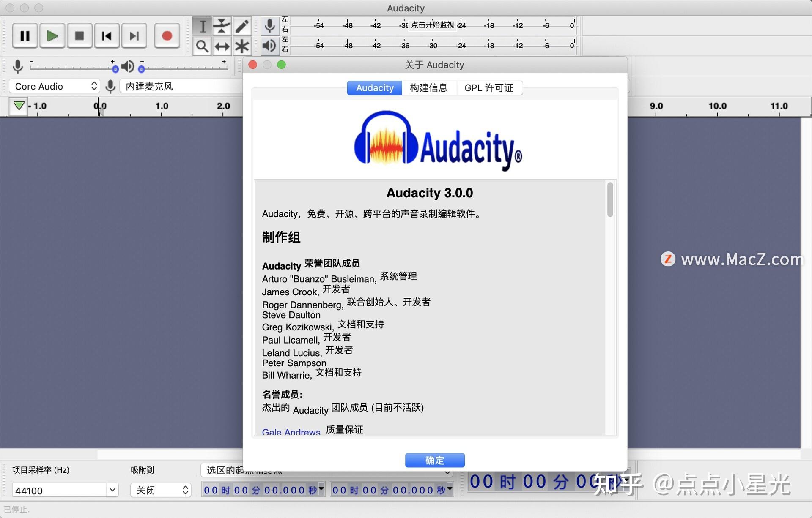Select the Draw tool
Image resolution: width=812 pixels, height=518 pixels.
click(x=241, y=26)
